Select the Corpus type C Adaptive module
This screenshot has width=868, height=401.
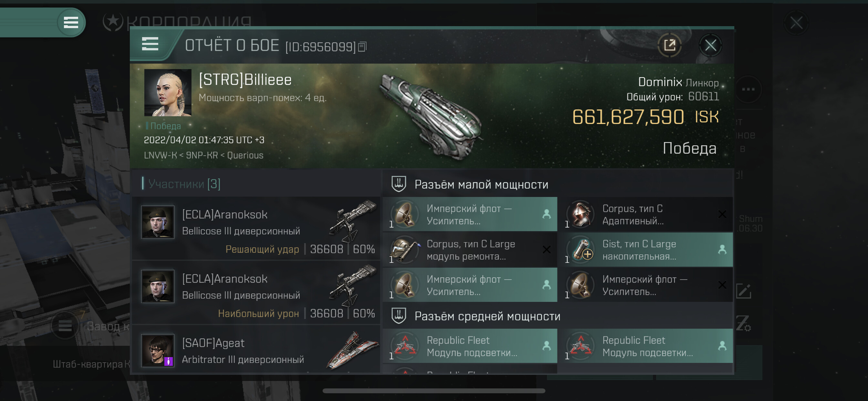[x=645, y=214]
